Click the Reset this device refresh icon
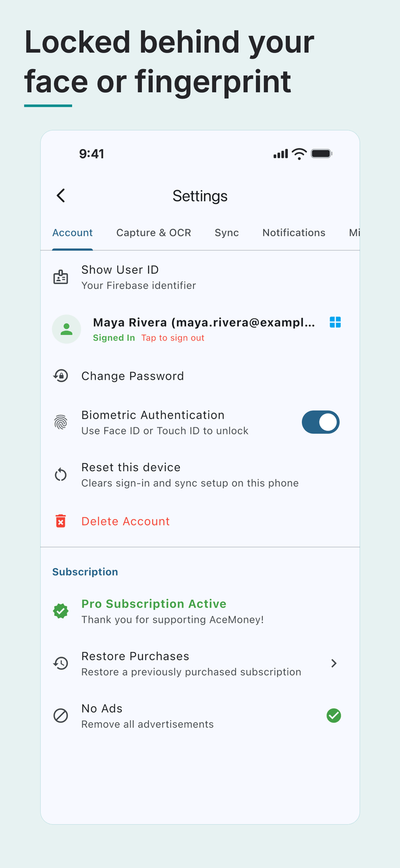 coord(61,475)
